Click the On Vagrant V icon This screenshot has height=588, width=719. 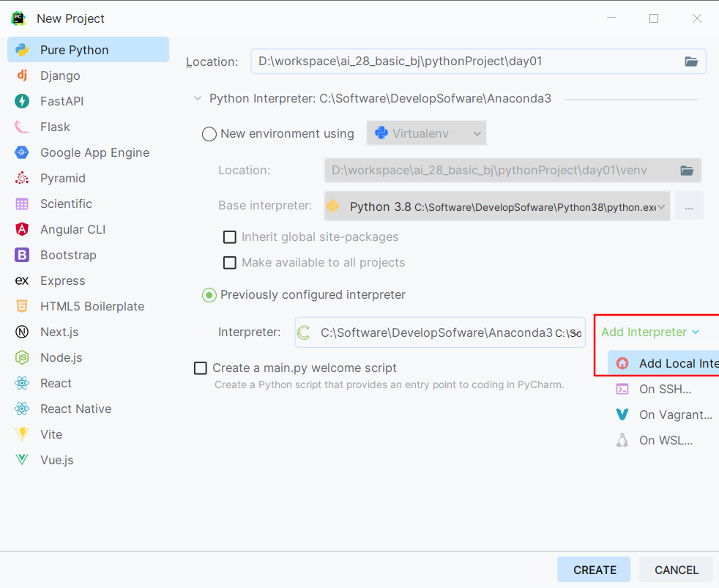tap(622, 414)
